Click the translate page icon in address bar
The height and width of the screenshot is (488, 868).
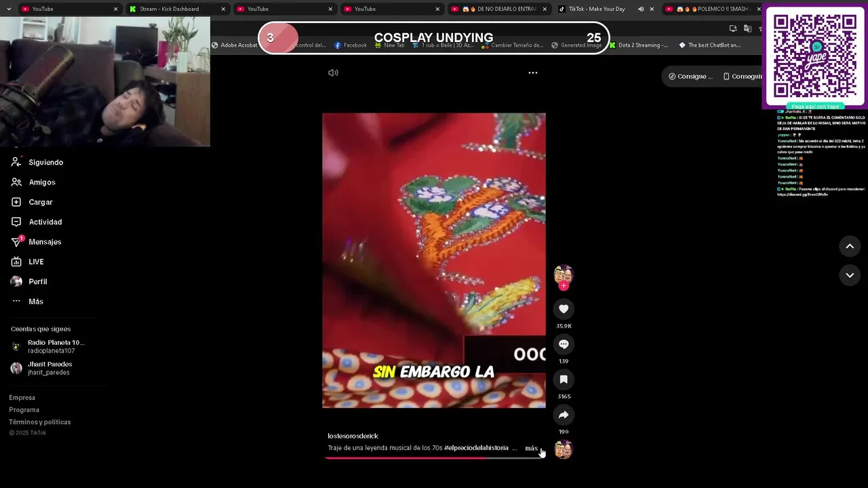point(747,28)
